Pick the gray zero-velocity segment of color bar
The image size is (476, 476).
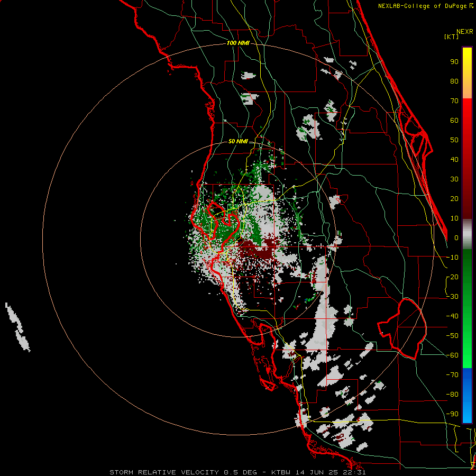pyautogui.click(x=467, y=234)
